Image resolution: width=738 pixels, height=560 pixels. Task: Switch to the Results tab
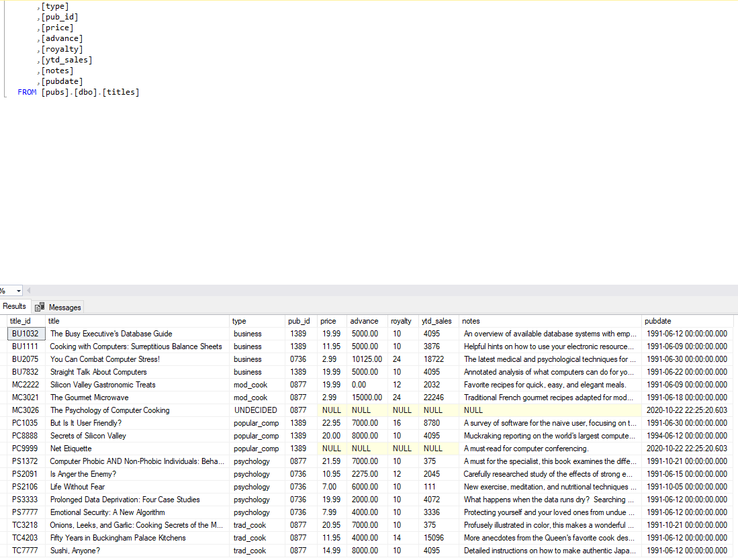tap(15, 306)
